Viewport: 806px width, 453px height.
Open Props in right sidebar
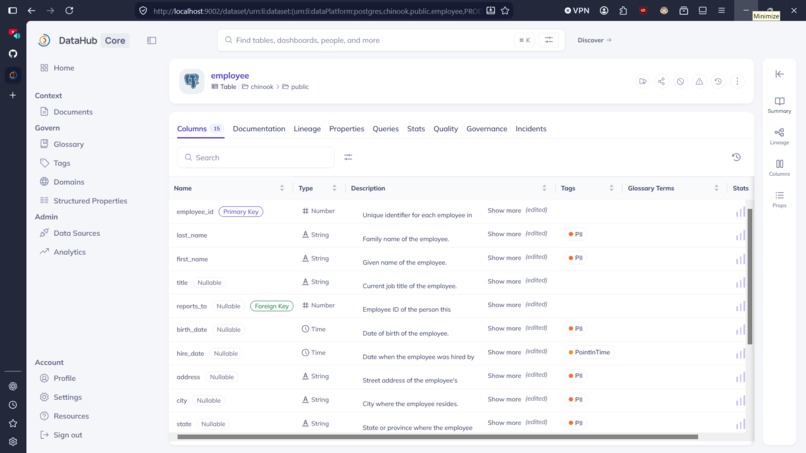coord(779,199)
